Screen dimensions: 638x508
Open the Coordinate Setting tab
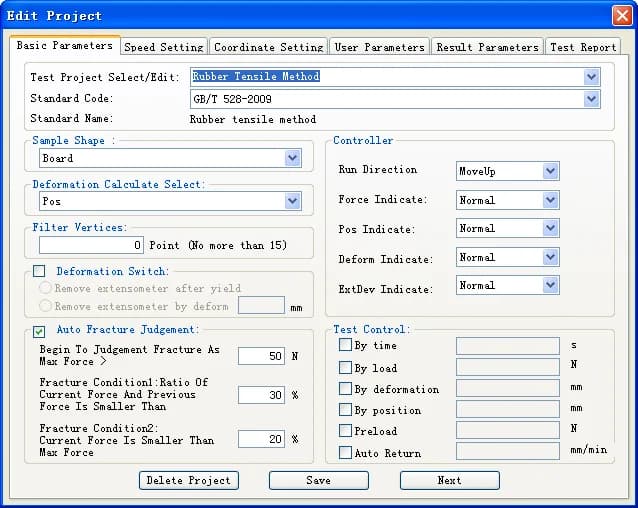pos(268,47)
